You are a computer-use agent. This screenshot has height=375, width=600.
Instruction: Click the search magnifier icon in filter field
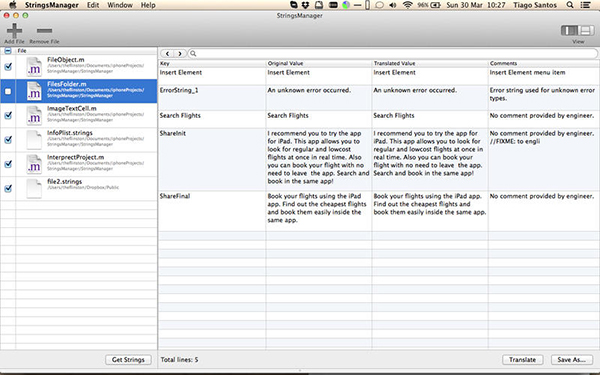(193, 54)
